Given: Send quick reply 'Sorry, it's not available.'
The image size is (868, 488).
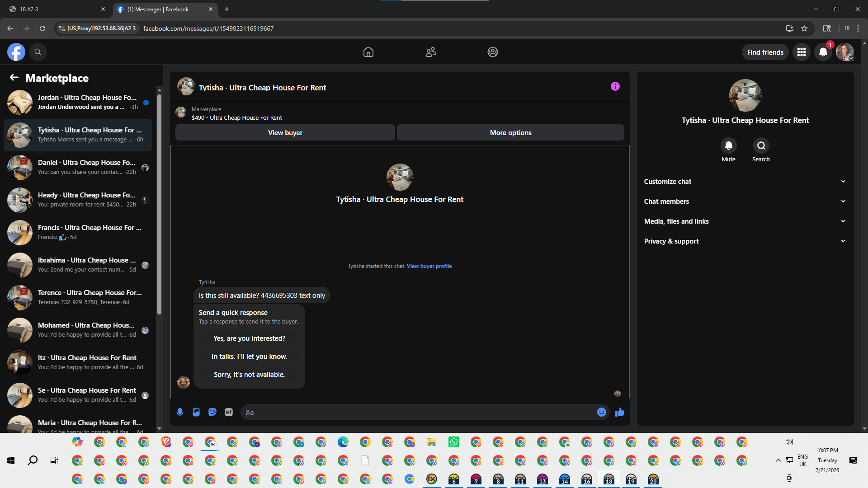Looking at the screenshot, I should (249, 375).
